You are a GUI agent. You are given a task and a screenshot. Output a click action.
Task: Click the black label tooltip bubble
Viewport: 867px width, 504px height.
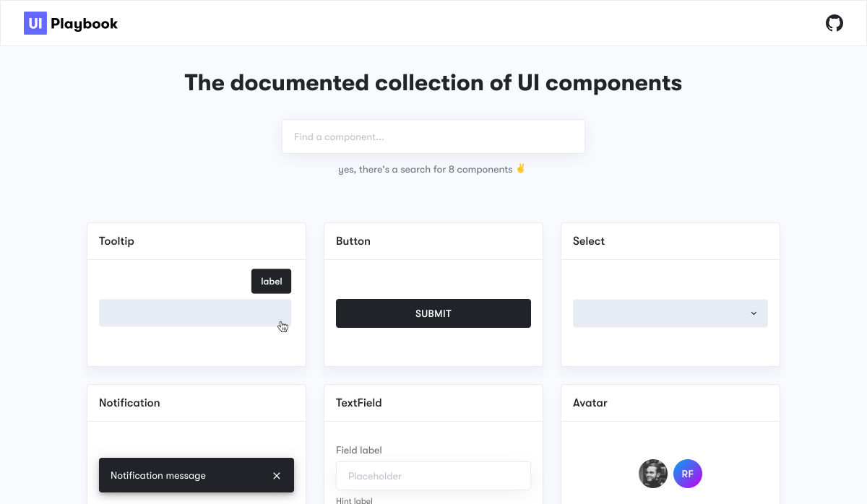tap(271, 282)
